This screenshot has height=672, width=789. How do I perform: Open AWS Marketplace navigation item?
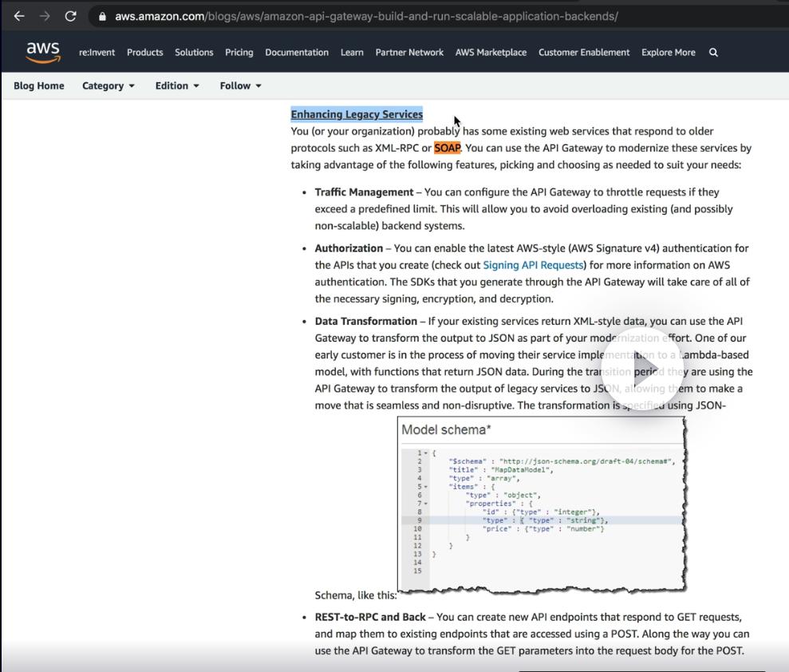[x=491, y=53]
